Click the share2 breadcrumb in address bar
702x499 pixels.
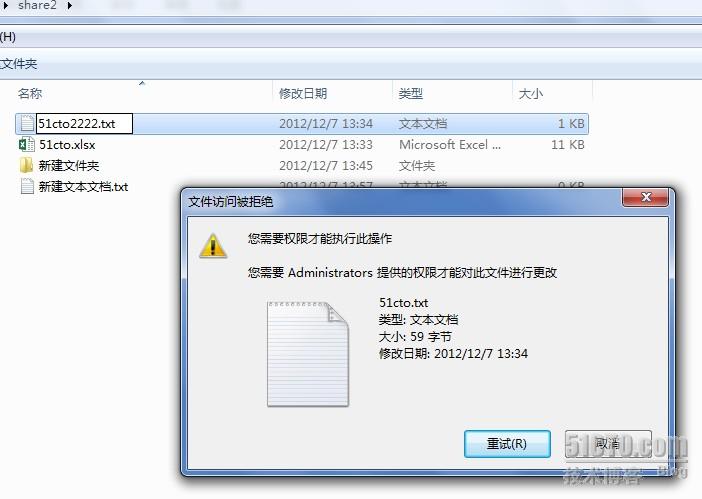coord(37,5)
